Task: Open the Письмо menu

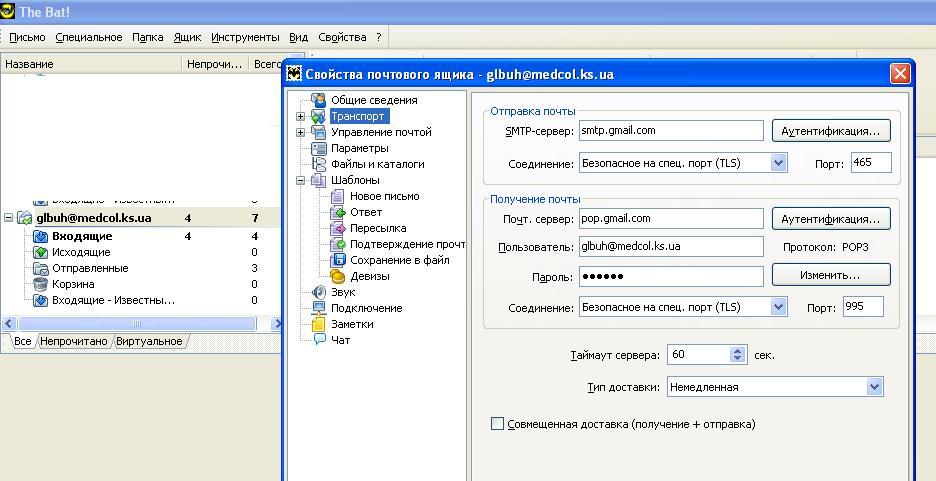Action: tap(27, 37)
